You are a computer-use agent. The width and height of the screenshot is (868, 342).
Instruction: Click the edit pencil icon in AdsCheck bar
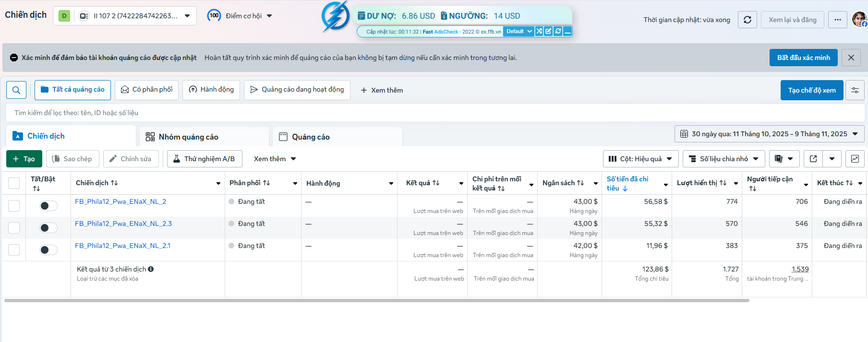click(x=548, y=31)
